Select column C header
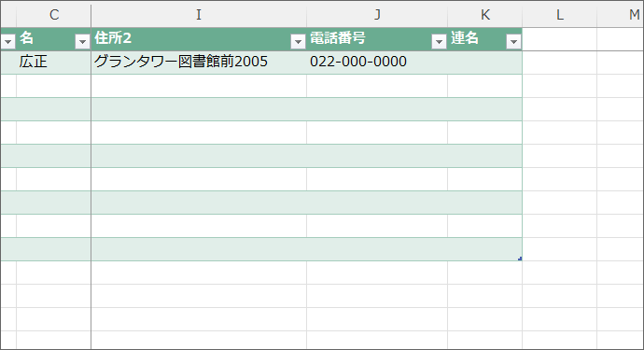Image resolution: width=644 pixels, height=350 pixels. pos(54,15)
